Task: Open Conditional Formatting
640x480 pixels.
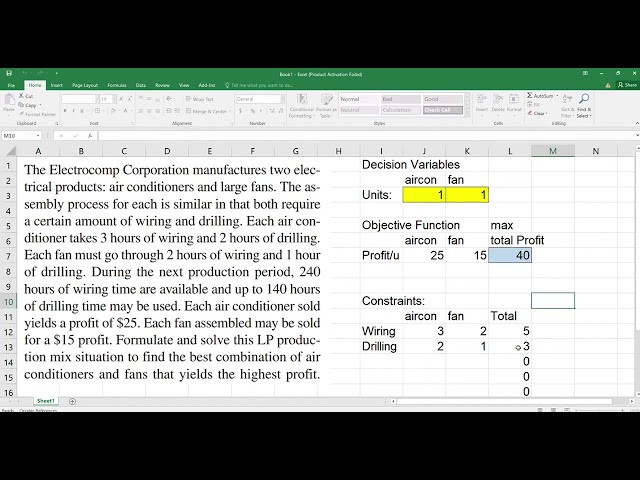Action: pos(302,106)
